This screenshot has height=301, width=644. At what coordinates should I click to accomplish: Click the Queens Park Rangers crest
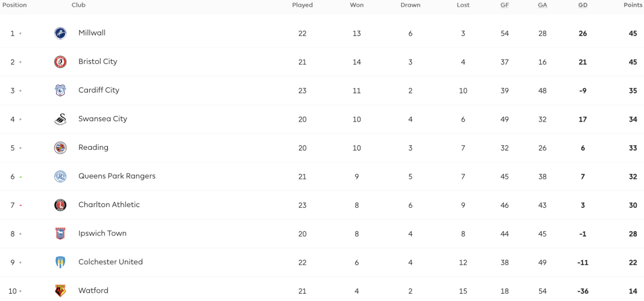tap(60, 176)
